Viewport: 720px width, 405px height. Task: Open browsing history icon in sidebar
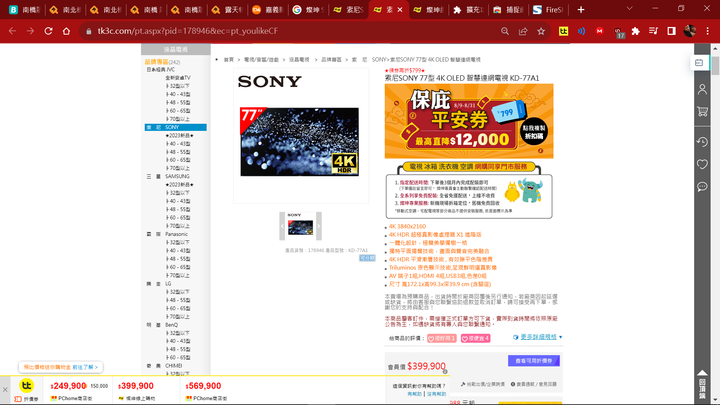[702, 142]
